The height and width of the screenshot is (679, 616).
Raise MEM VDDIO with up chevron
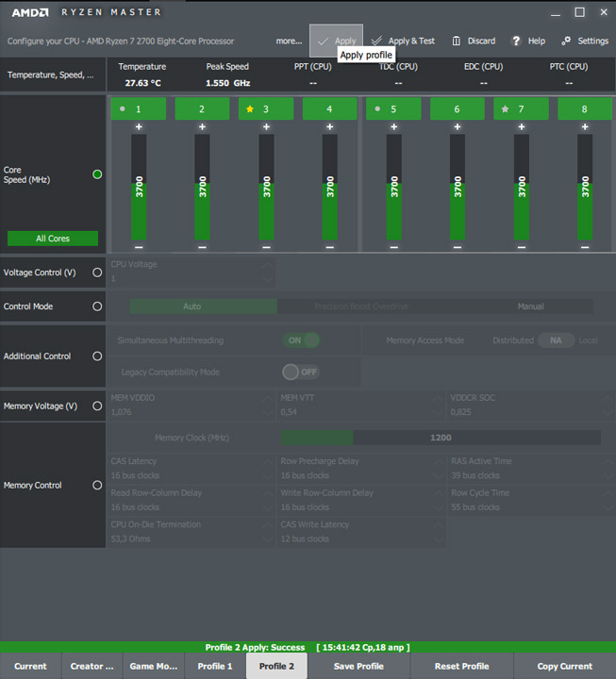pos(268,398)
